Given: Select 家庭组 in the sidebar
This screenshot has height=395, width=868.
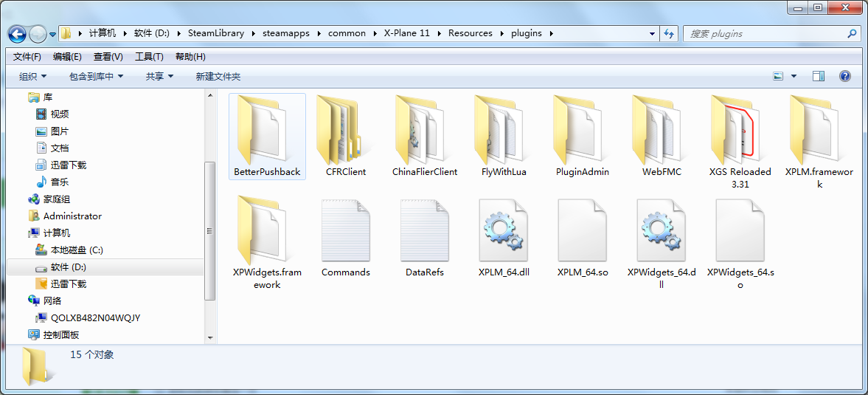Looking at the screenshot, I should (x=49, y=199).
